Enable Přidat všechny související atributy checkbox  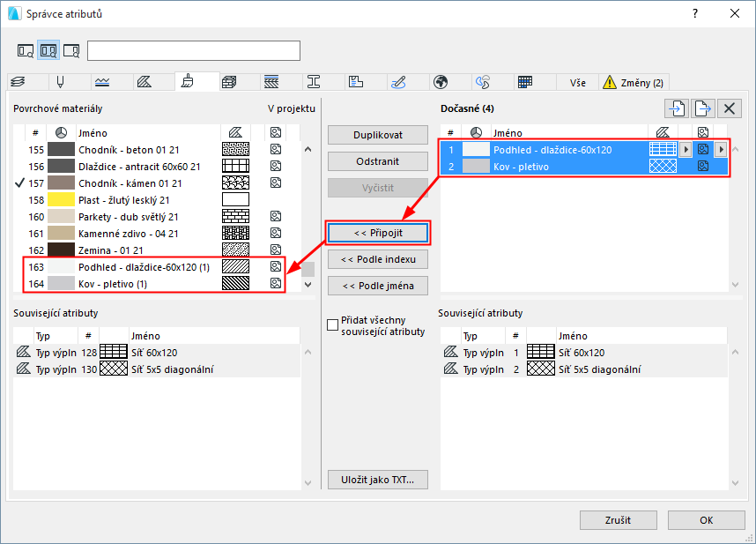[x=332, y=325]
